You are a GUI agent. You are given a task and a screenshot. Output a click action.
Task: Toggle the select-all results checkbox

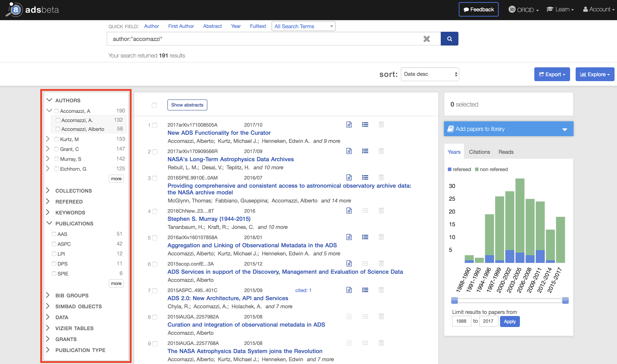154,105
